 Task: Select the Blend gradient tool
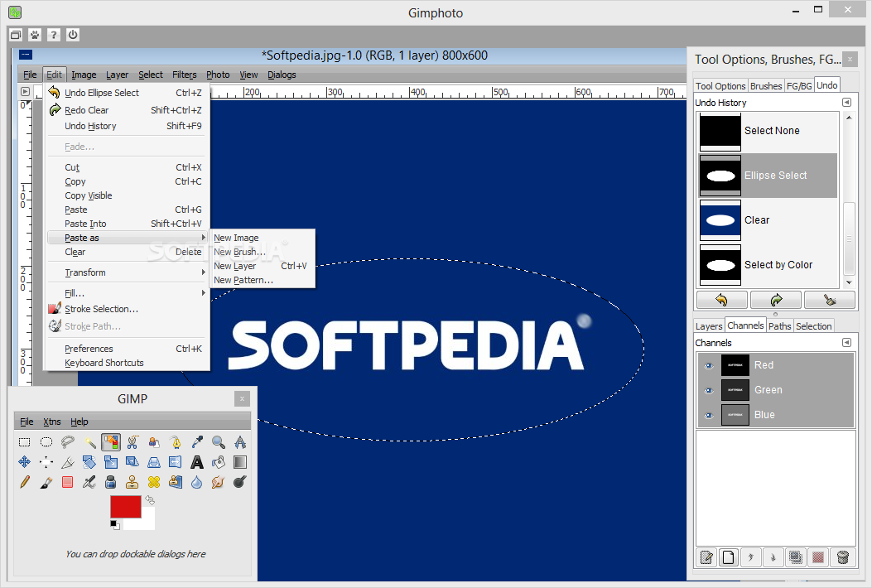240,462
